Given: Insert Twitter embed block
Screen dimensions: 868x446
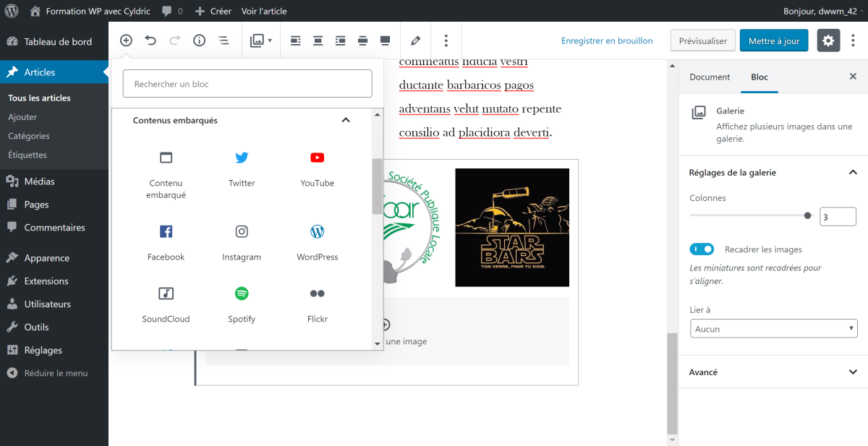Looking at the screenshot, I should [x=242, y=171].
